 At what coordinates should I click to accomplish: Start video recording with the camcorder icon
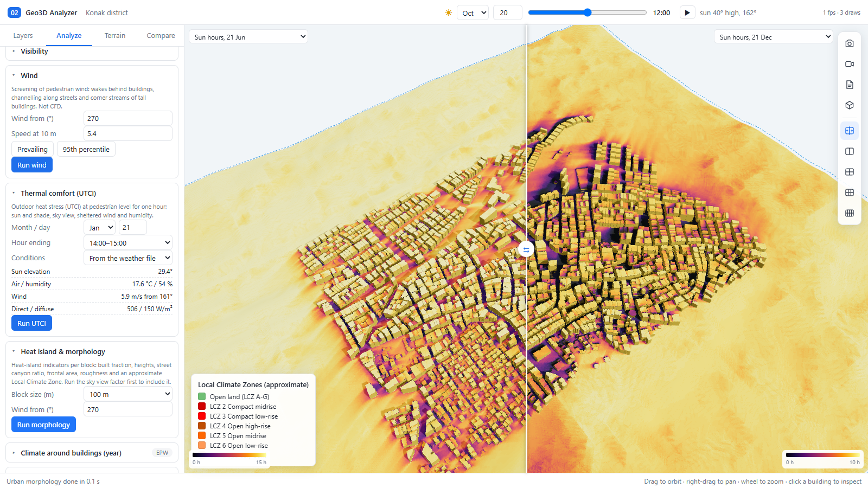pos(850,64)
